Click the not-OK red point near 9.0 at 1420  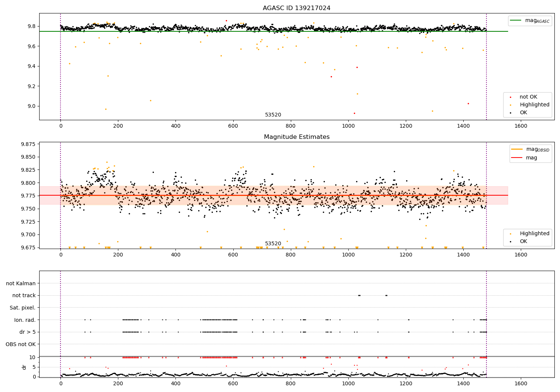coord(468,104)
